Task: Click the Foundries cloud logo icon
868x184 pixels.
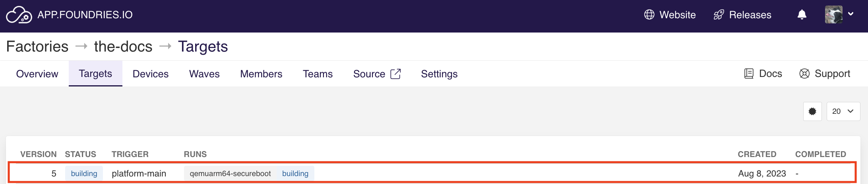Action: click(19, 15)
